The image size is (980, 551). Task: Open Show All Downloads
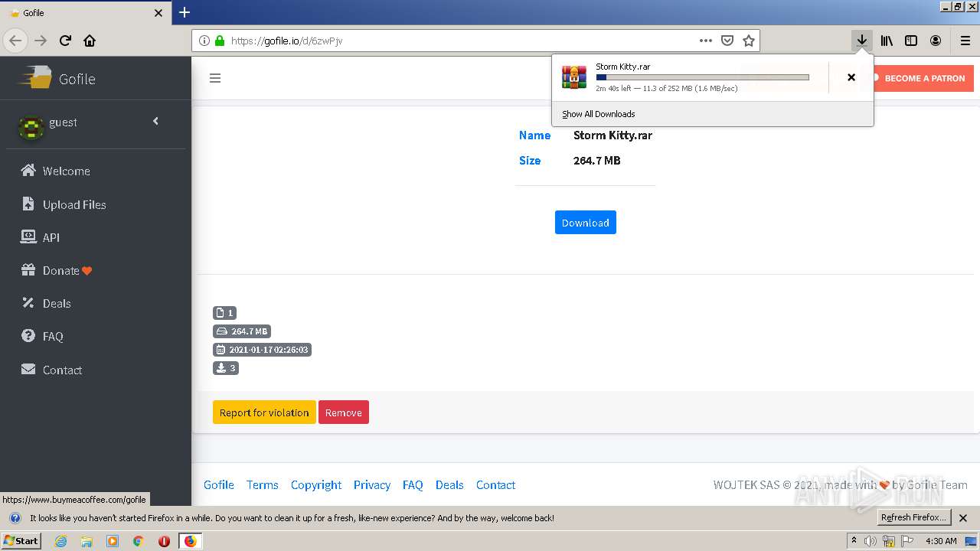pos(598,114)
